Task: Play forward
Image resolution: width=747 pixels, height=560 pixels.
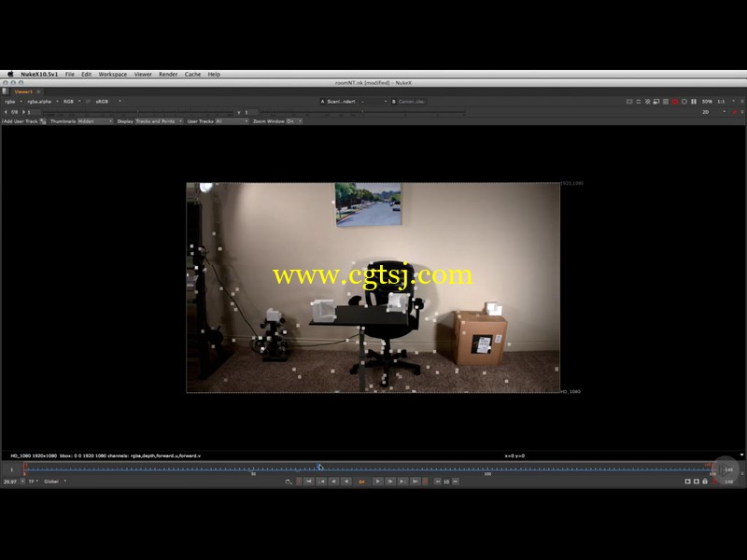Action: [x=377, y=482]
